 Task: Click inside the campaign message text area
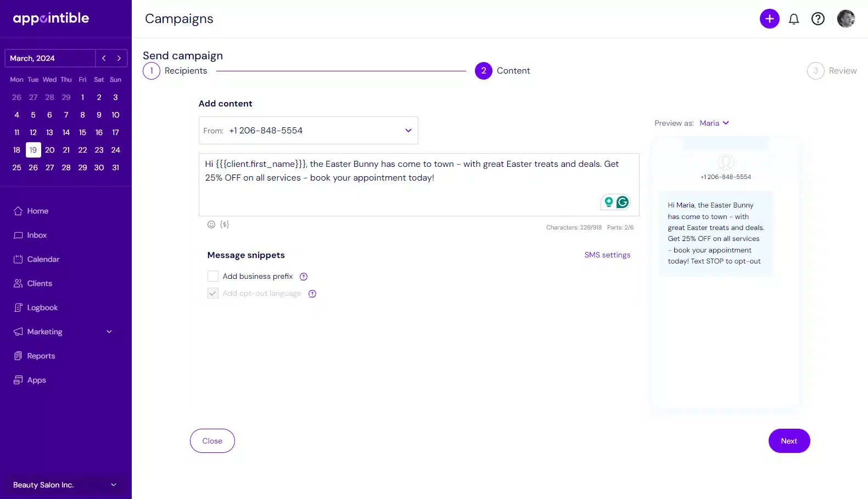[x=419, y=184]
